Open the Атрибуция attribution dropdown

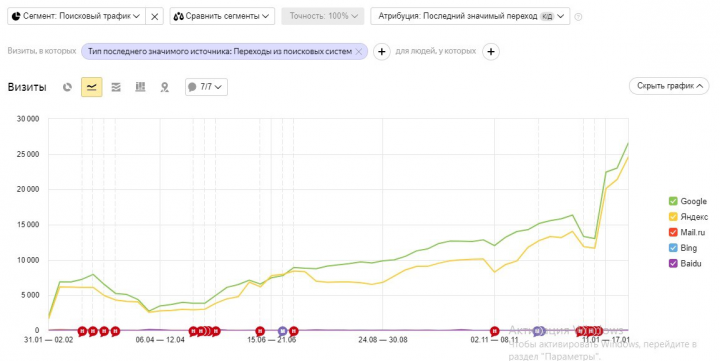point(470,16)
